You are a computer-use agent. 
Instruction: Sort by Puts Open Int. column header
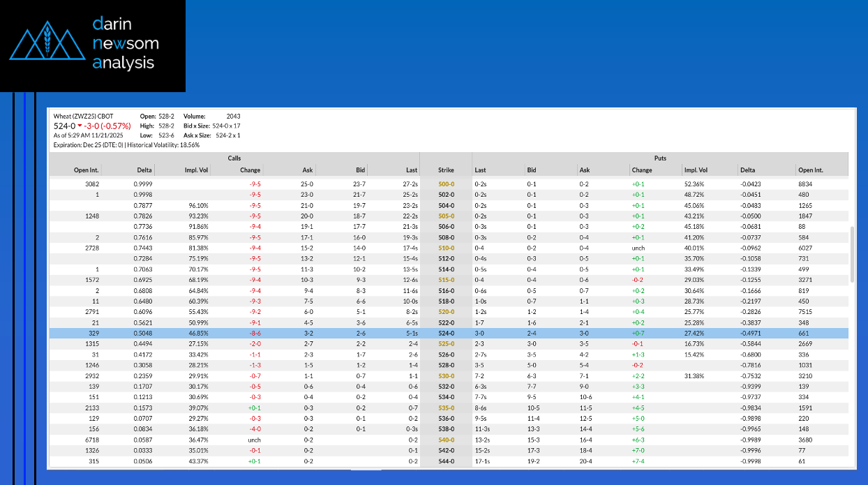click(810, 170)
